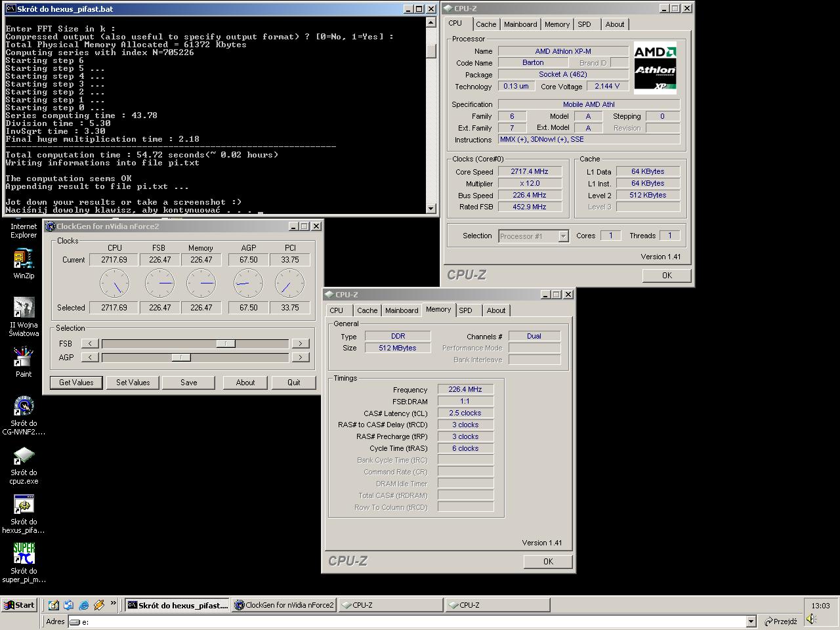Click Get Values in ClockGen

pyautogui.click(x=76, y=383)
